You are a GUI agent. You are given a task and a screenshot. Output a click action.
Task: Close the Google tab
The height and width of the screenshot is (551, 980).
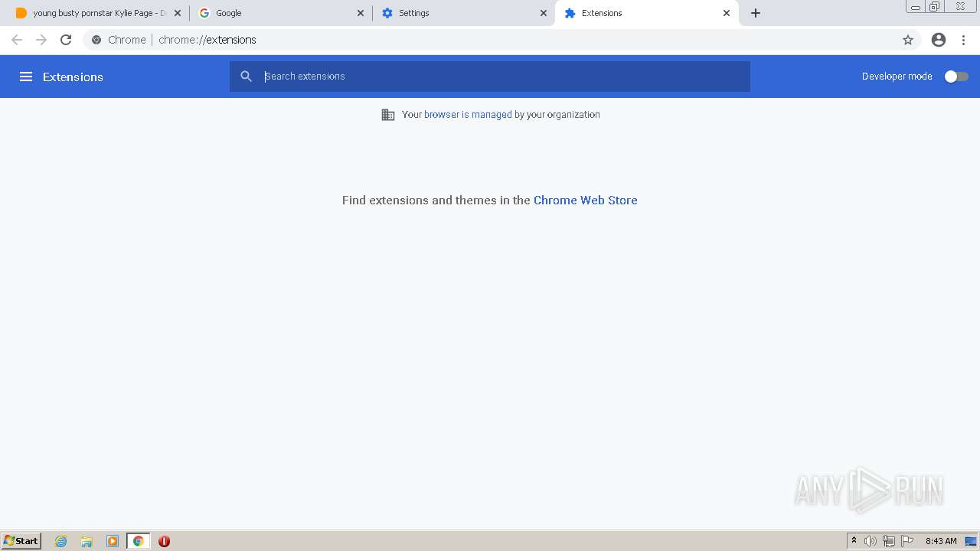[x=361, y=13]
